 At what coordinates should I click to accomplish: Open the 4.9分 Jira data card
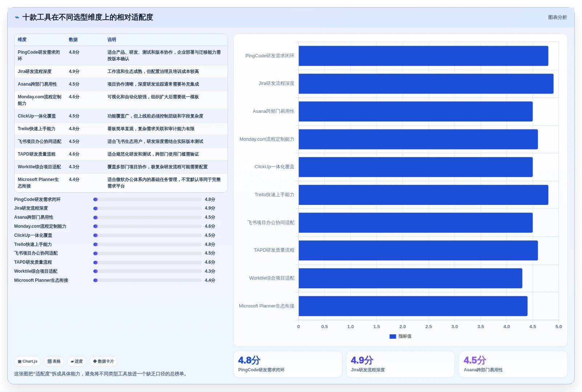400,364
